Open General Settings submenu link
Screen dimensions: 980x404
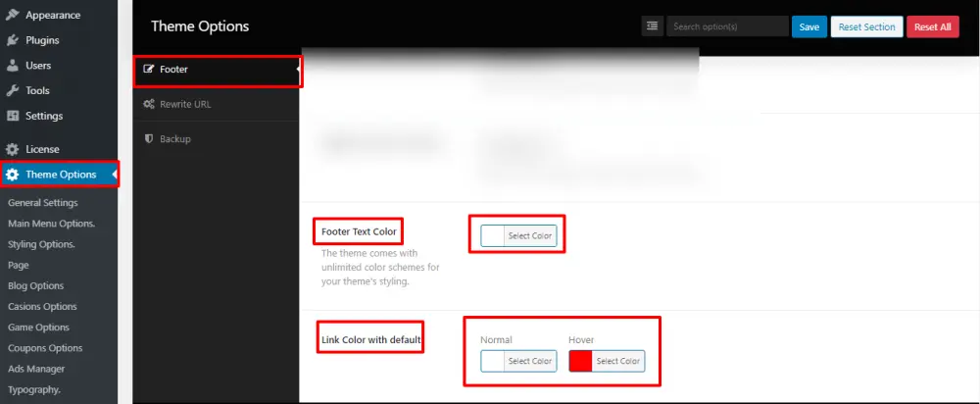pos(42,203)
